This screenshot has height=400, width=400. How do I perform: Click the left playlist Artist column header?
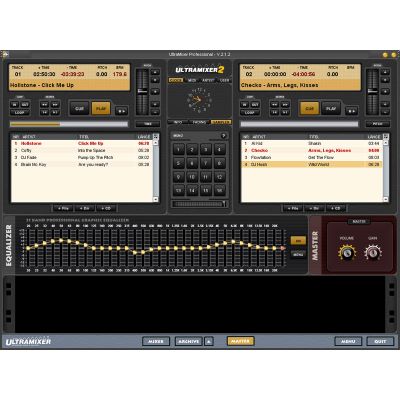click(49, 137)
